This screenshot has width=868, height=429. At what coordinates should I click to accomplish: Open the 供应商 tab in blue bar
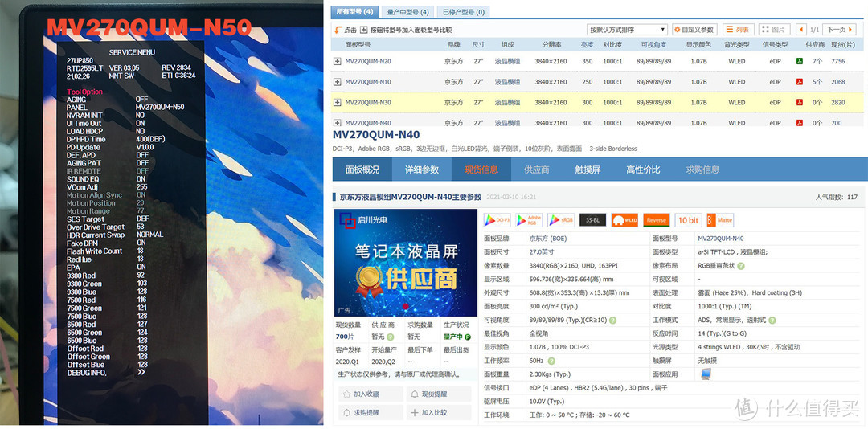click(536, 170)
